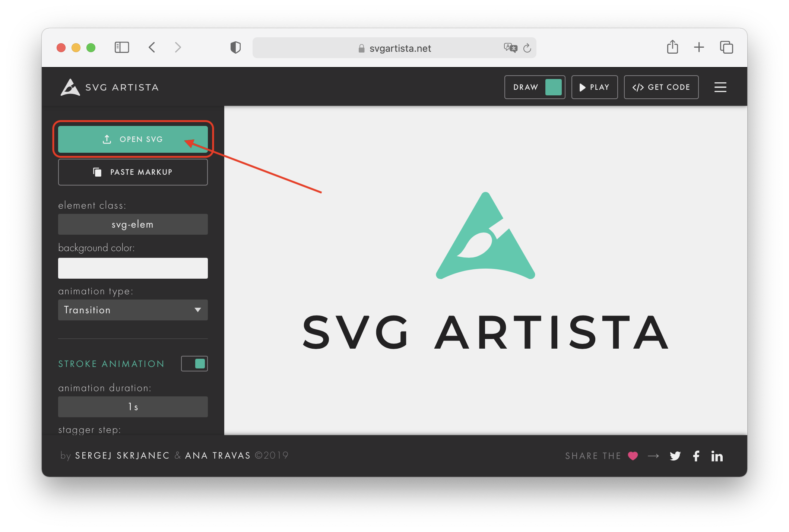Share on LinkedIn

pyautogui.click(x=717, y=456)
